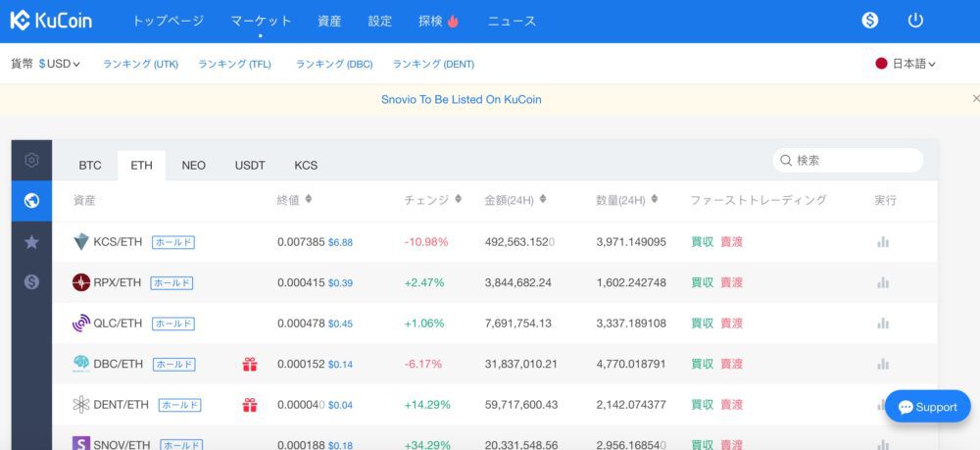Click the SNOV coin icon
The width and height of the screenshot is (980, 450).
tap(81, 444)
